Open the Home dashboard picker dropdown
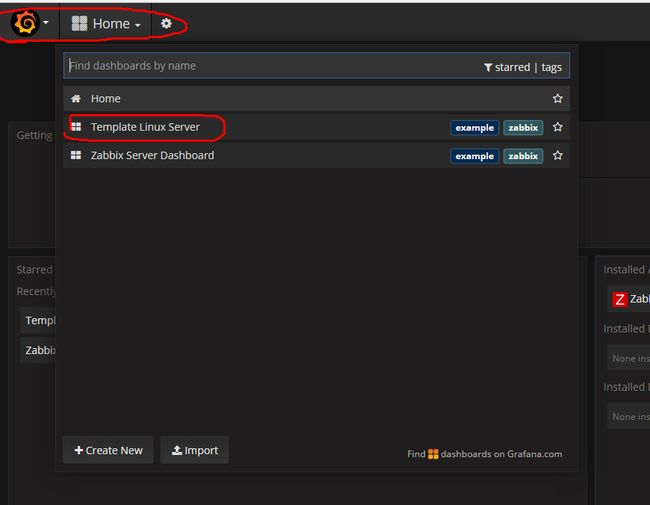Viewport: 650px width, 505px height. (x=105, y=24)
